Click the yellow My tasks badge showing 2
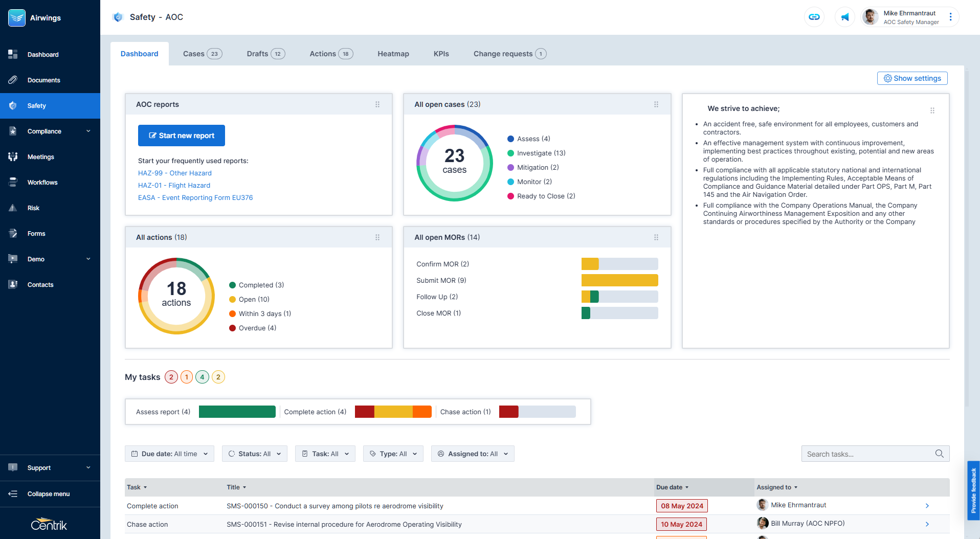Screen dimensions: 980x539 [218, 377]
